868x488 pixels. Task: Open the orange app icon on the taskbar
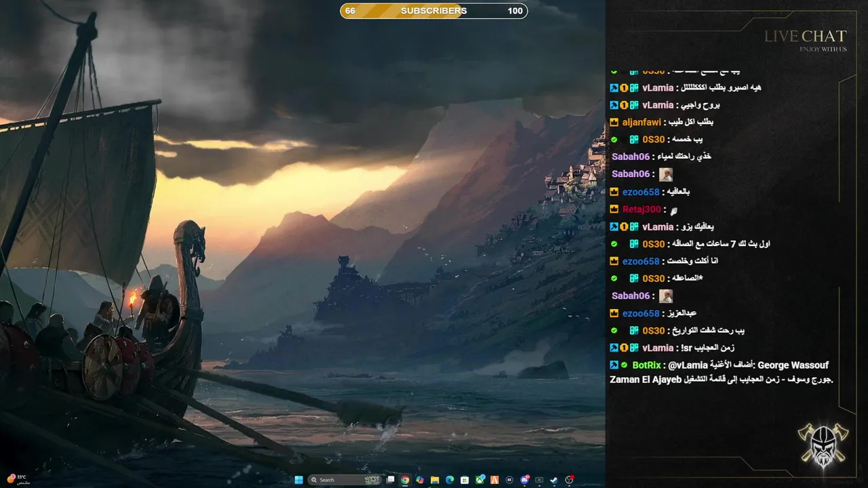[x=494, y=480]
